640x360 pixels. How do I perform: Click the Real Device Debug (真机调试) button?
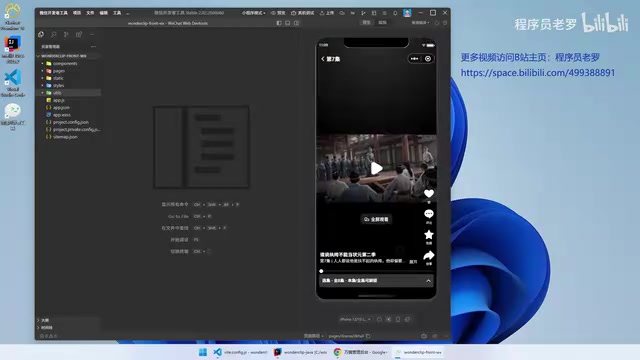302,13
